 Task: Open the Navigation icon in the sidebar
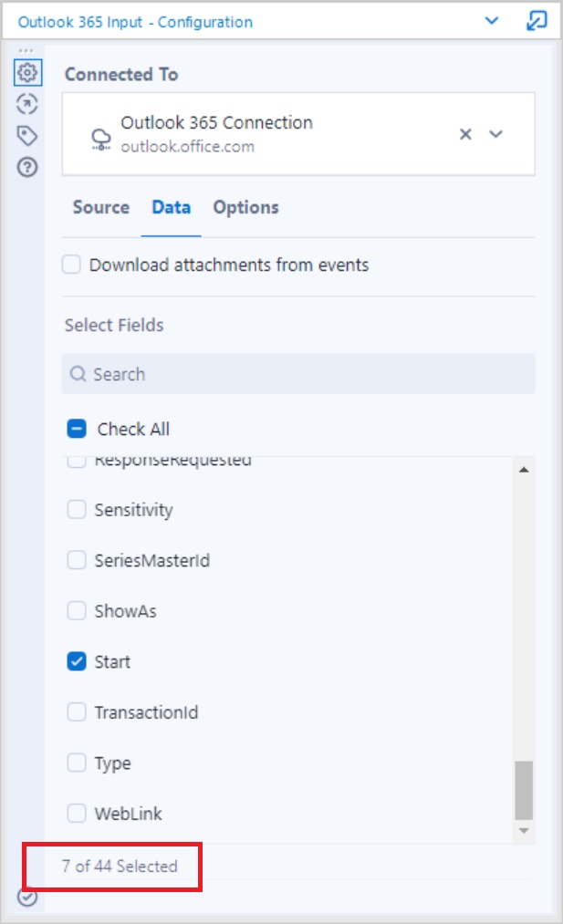click(27, 104)
